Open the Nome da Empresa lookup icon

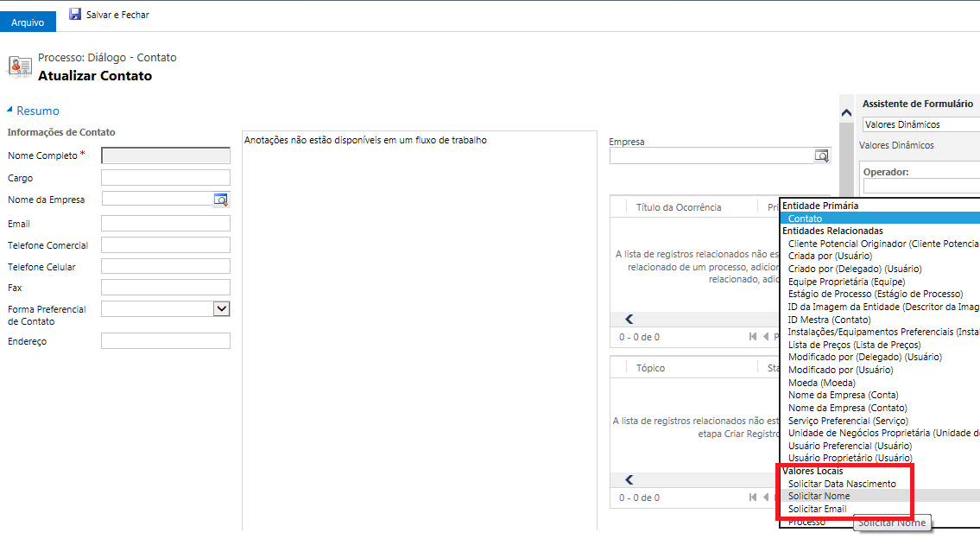click(221, 200)
